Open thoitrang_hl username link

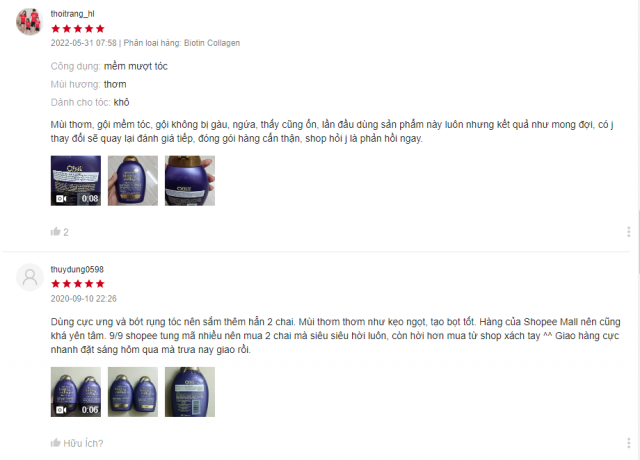72,14
